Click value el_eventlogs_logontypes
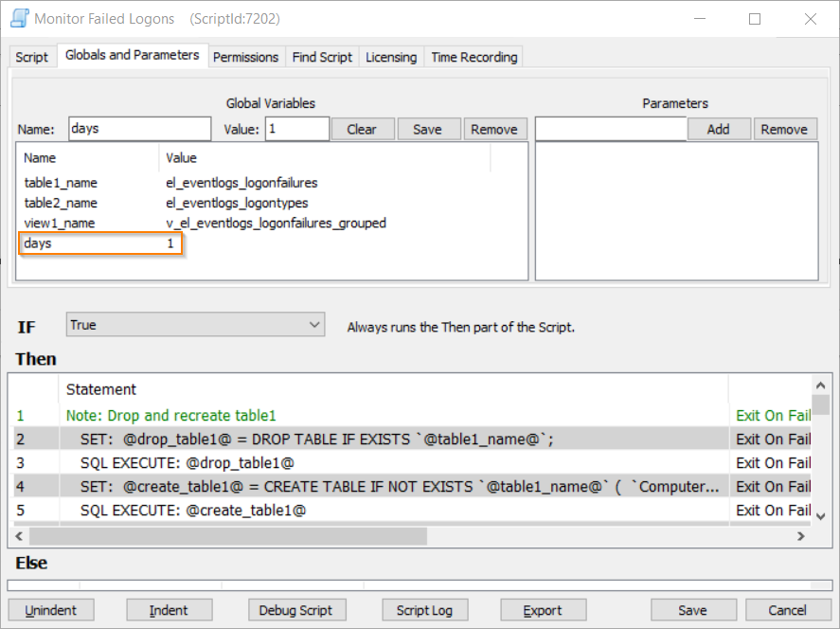Image resolution: width=840 pixels, height=629 pixels. coord(237,203)
